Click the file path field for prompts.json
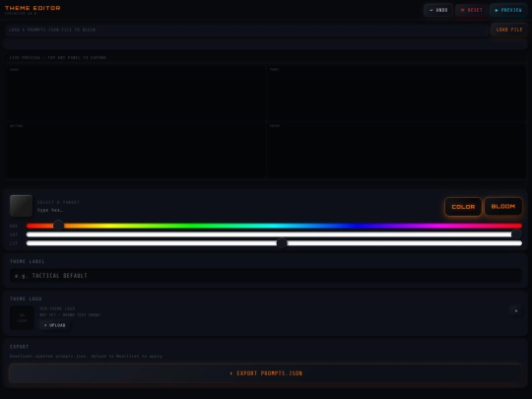Image resolution: width=532 pixels, height=399 pixels. (246, 30)
